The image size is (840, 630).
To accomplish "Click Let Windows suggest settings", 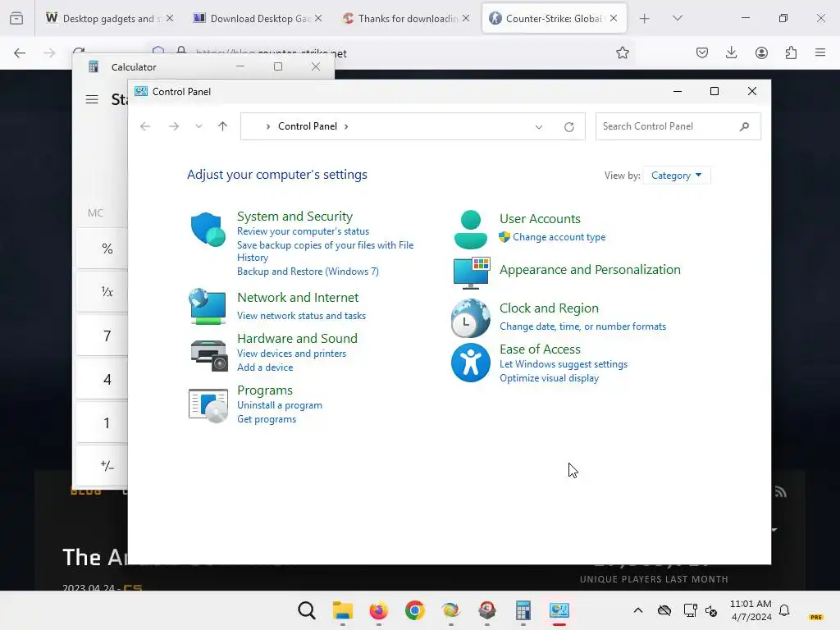I will tap(563, 363).
